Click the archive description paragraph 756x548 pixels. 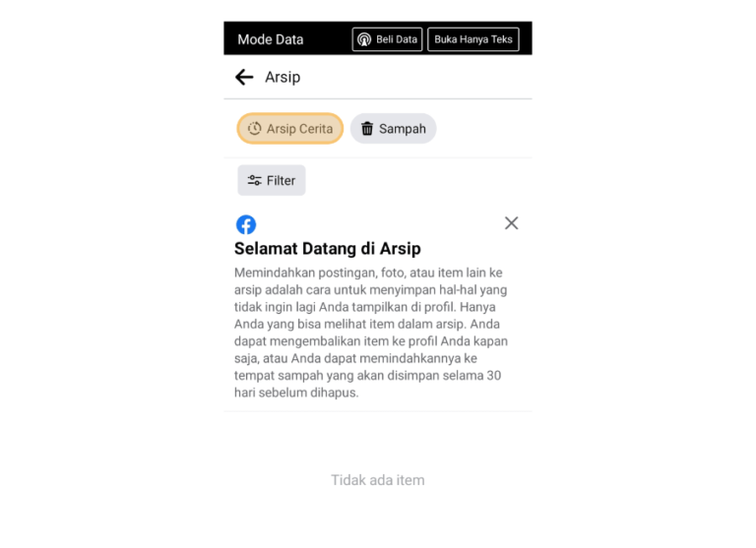[371, 333]
